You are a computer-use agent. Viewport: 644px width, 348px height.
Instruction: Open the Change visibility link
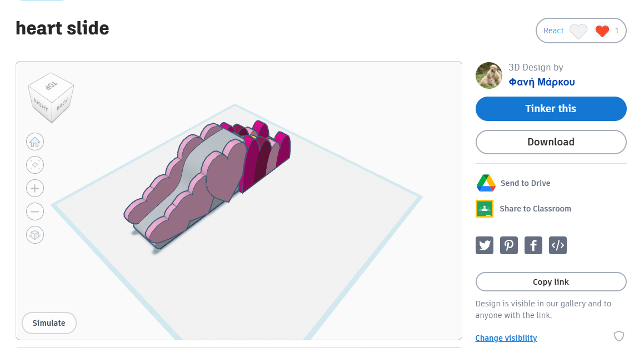coord(506,338)
